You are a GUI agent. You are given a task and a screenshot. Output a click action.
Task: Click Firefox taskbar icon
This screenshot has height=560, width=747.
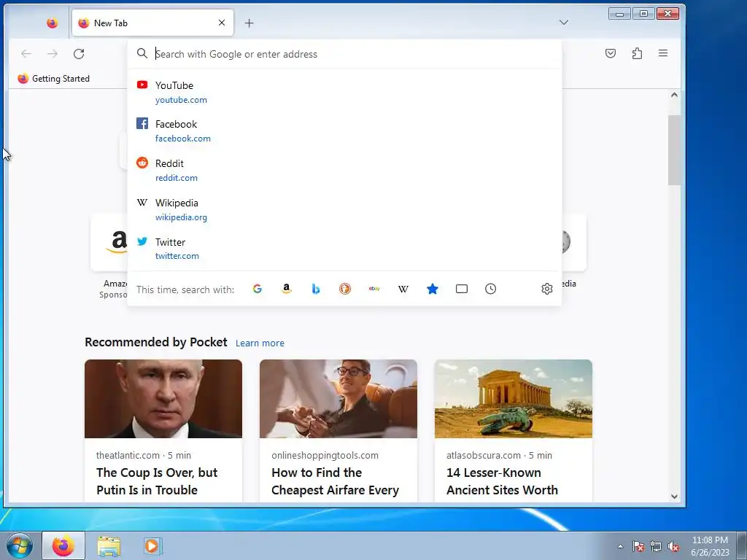click(x=63, y=545)
